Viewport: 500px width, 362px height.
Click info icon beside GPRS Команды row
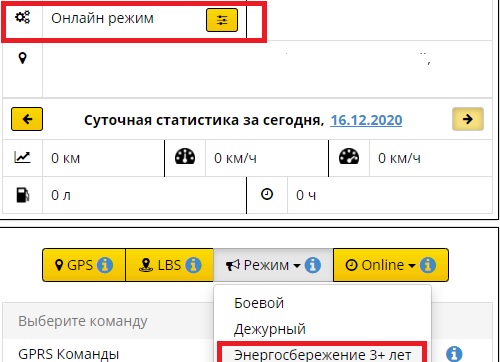(454, 354)
